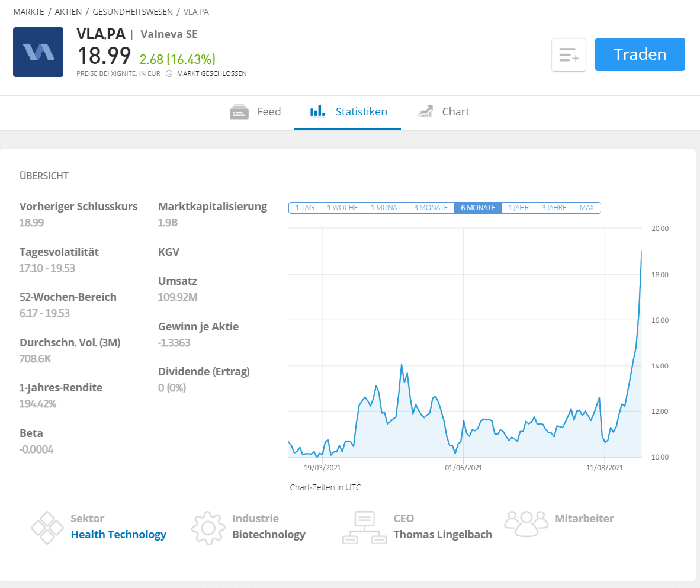Click the Industrie gear icon
Screen dimensions: 700x588
click(x=208, y=528)
